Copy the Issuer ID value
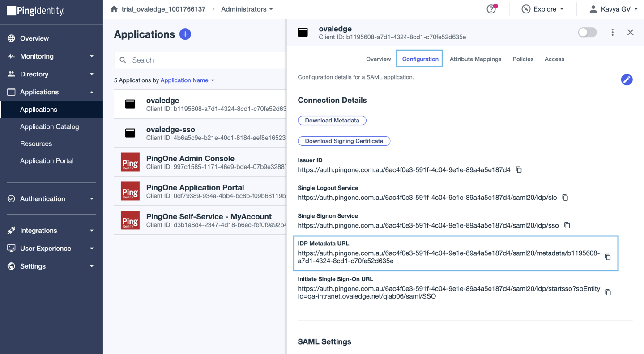The width and height of the screenshot is (644, 354). pos(519,170)
